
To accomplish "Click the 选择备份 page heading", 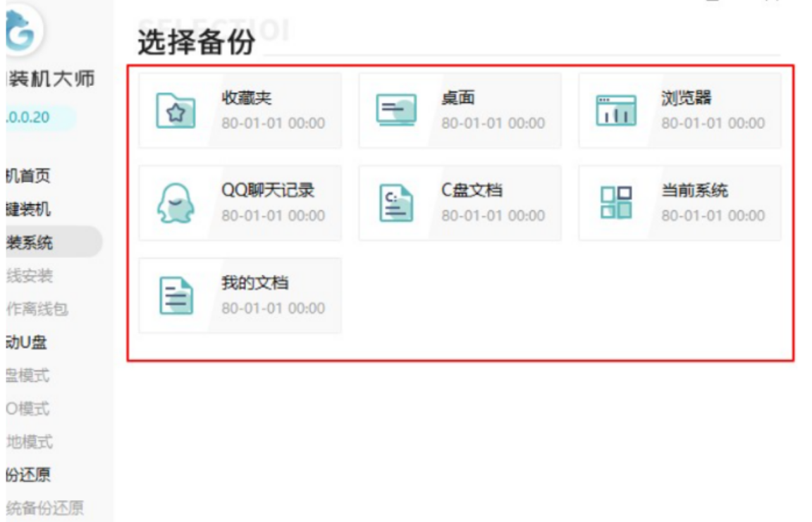I will click(196, 42).
